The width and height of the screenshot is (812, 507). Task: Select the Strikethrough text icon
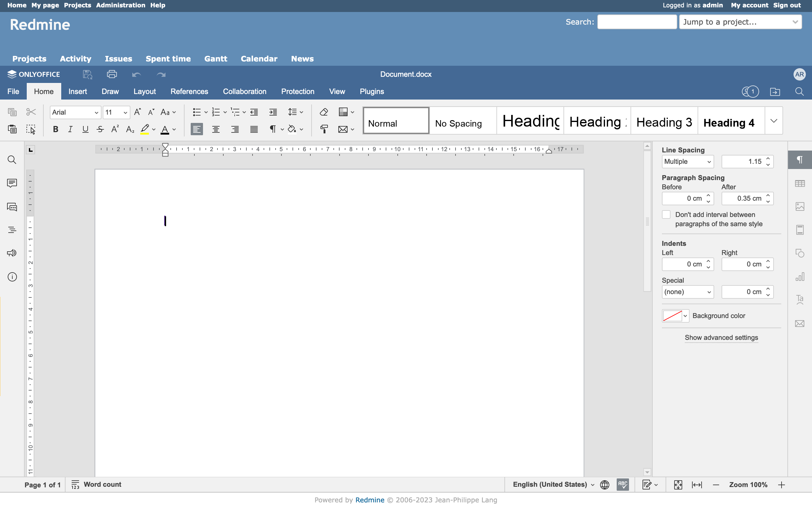coord(99,129)
